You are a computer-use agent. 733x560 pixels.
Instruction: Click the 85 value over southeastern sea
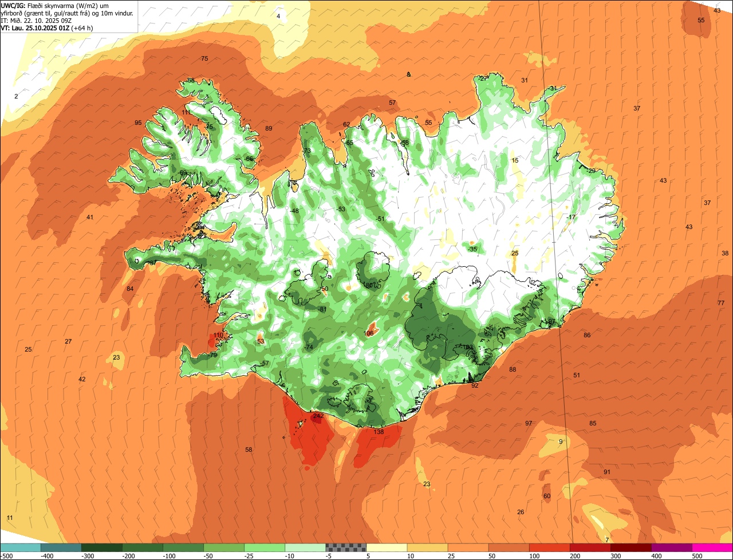593,423
